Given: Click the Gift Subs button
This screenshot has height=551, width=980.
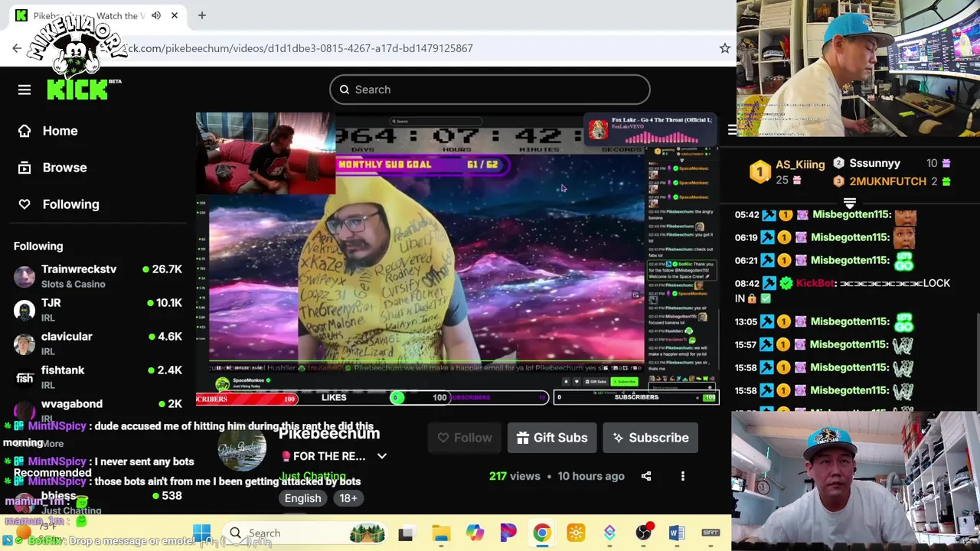Looking at the screenshot, I should 552,438.
